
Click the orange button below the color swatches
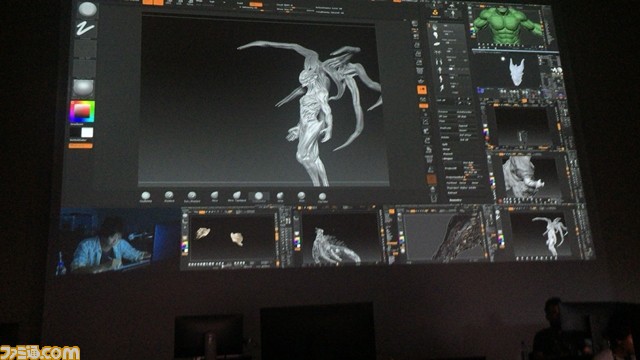(80, 146)
